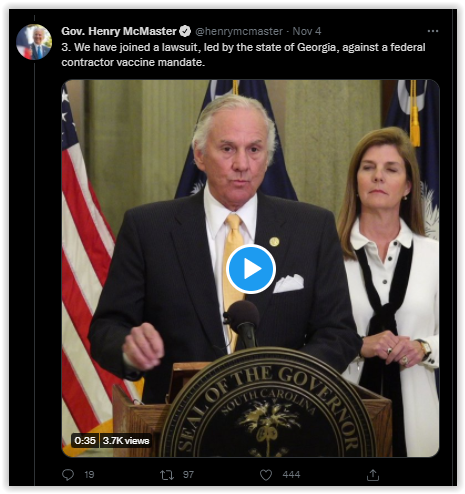Viewport: 465px width, 494px height.
Task: Click the reply speech bubble icon
Action: [68, 474]
